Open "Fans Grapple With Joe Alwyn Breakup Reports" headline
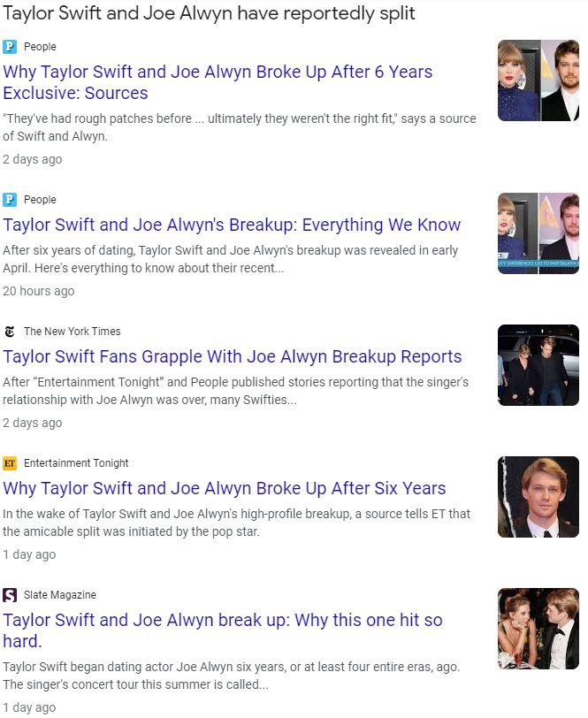 pyautogui.click(x=232, y=356)
